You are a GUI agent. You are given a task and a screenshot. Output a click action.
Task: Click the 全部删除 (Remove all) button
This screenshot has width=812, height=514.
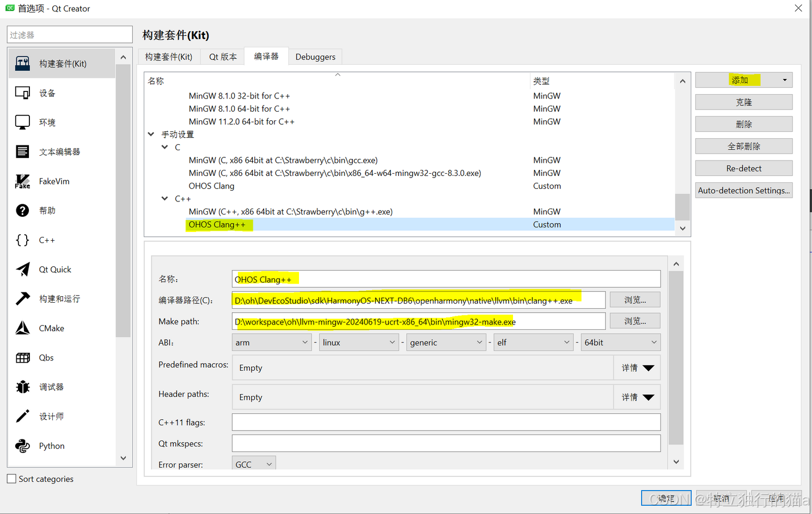click(744, 146)
